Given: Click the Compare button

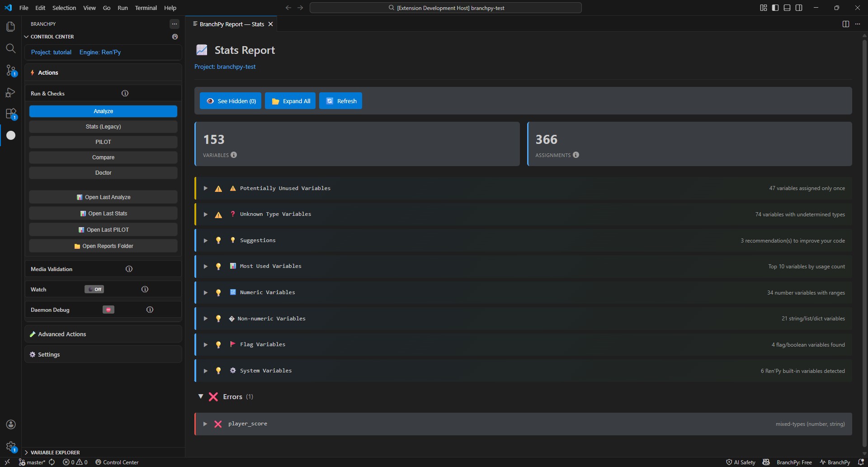Looking at the screenshot, I should pyautogui.click(x=103, y=157).
